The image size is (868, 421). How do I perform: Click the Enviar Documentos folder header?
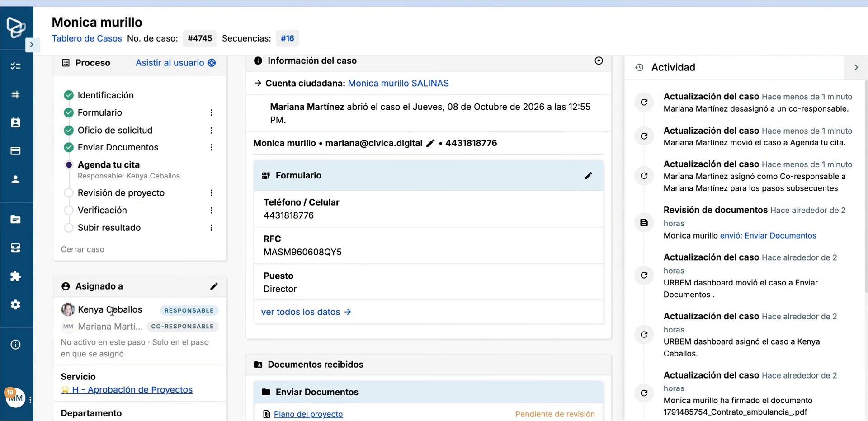coord(429,392)
